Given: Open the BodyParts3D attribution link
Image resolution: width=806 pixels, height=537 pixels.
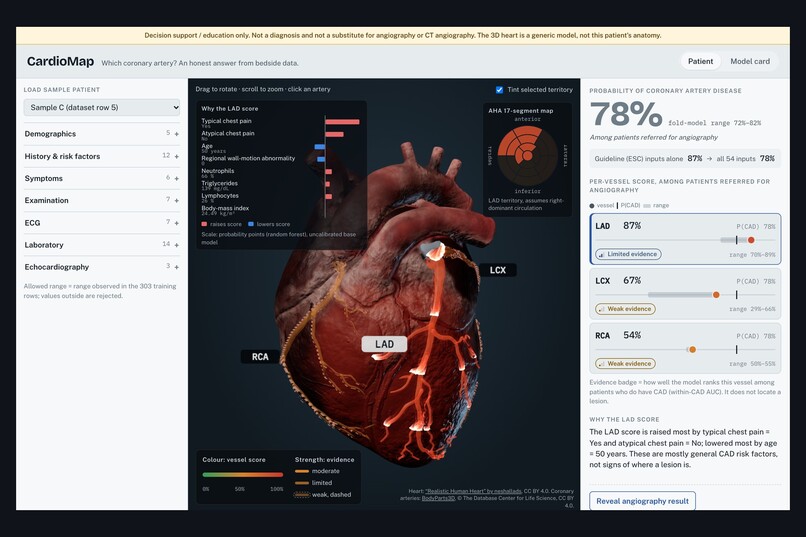Looking at the screenshot, I should pyautogui.click(x=438, y=498).
